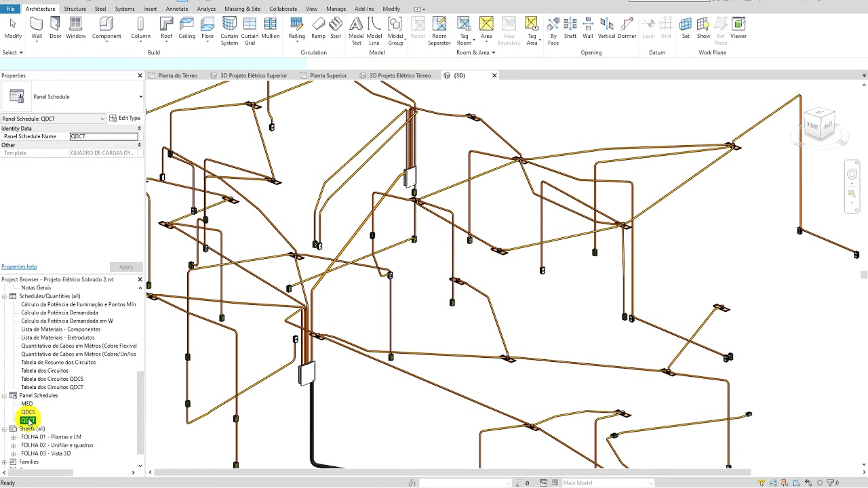Click the Edit Type button
Viewport: 868px width, 488px height.
125,119
